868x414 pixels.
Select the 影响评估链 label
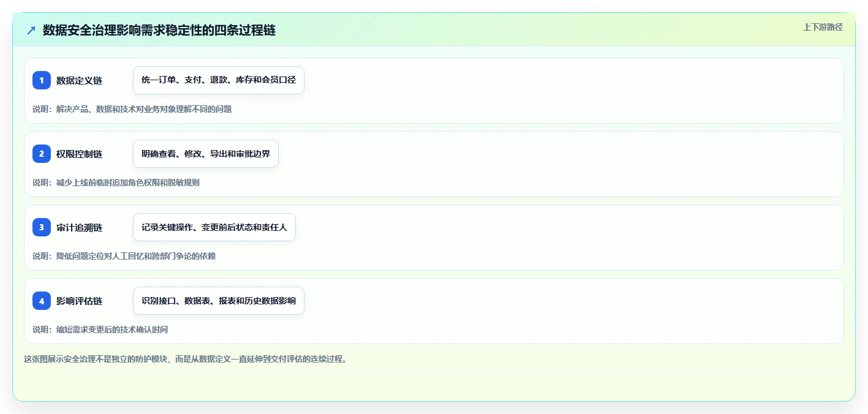79,301
